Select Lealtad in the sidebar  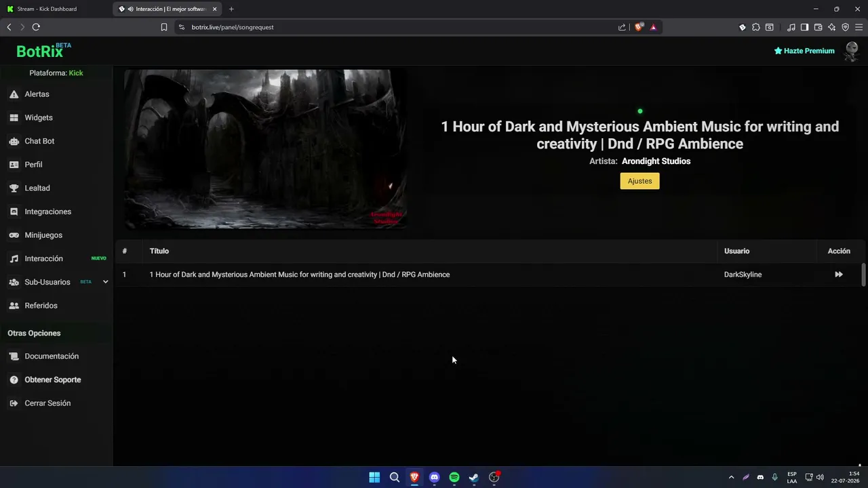point(37,188)
